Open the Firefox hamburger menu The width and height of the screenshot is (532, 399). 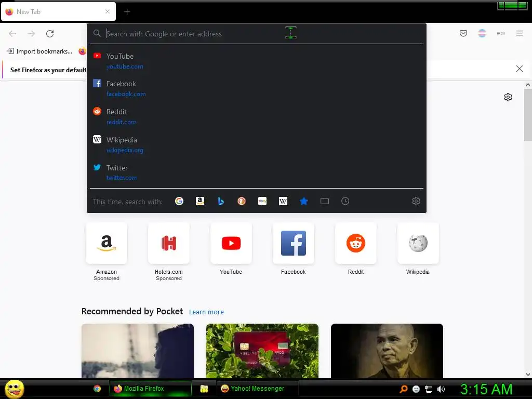(x=520, y=33)
